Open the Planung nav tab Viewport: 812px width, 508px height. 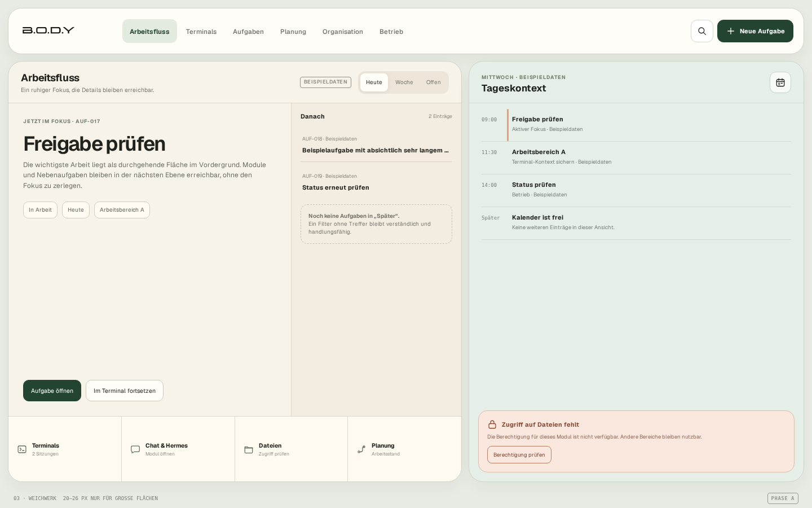click(293, 31)
